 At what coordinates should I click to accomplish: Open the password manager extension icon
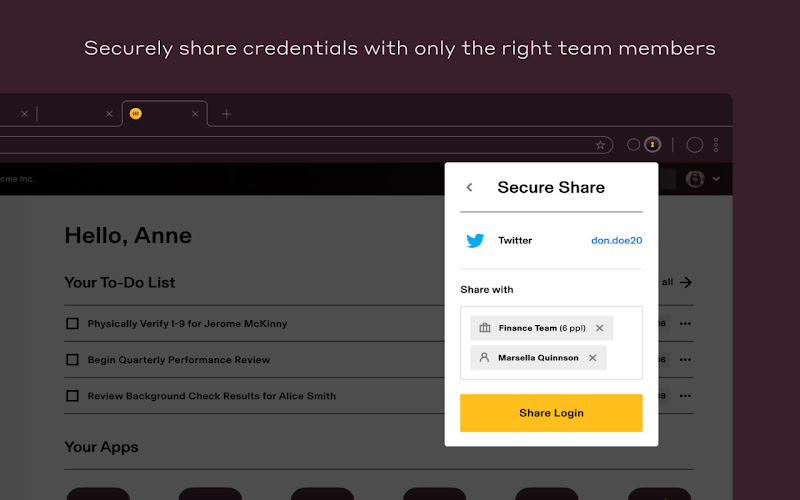(652, 145)
